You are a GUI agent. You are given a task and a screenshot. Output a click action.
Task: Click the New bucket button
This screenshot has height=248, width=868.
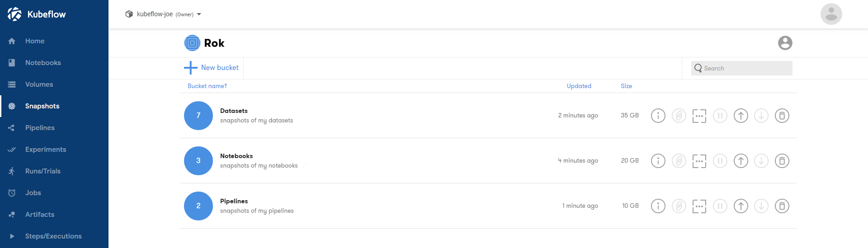212,68
